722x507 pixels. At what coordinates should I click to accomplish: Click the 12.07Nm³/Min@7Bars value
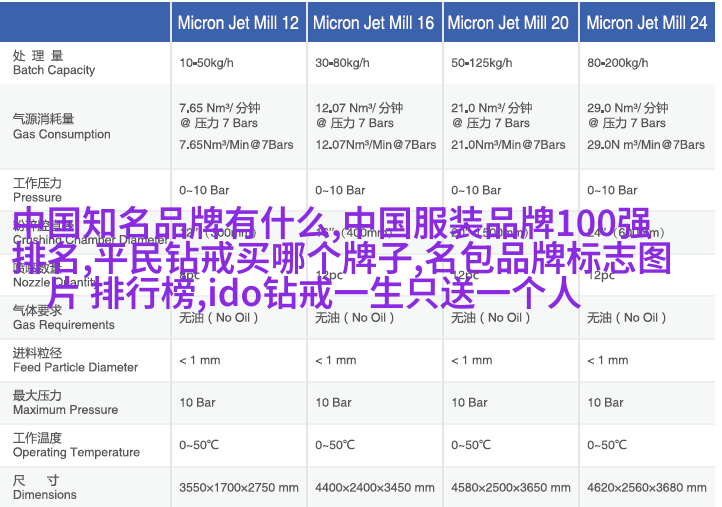[376, 145]
